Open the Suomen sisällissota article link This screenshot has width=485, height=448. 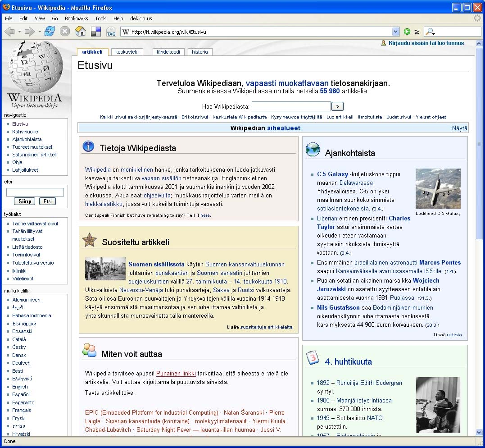coord(156,264)
